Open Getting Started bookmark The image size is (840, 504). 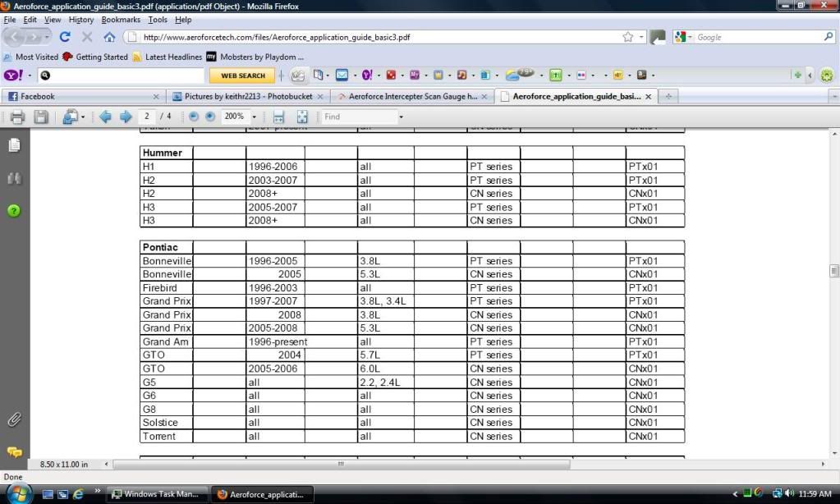tap(95, 57)
